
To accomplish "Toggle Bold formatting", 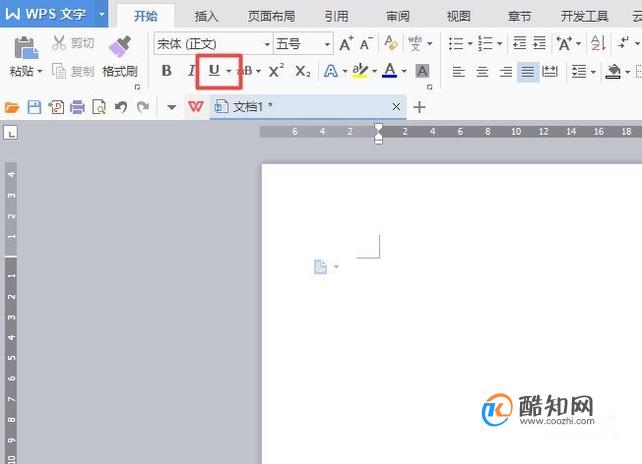I will (x=167, y=71).
